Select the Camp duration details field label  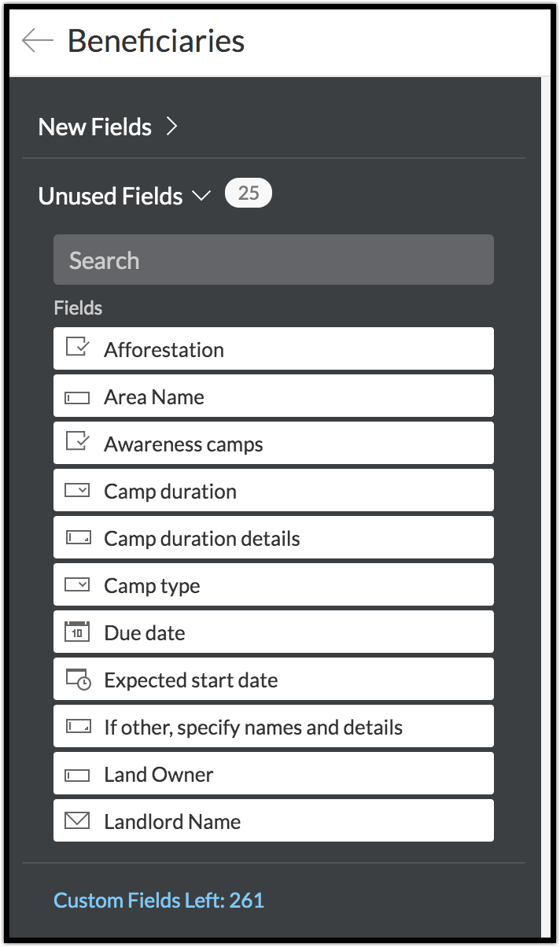coord(202,539)
